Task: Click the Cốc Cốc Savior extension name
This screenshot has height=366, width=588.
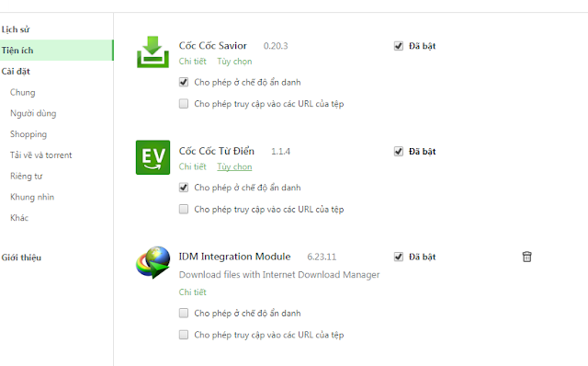Action: 212,46
